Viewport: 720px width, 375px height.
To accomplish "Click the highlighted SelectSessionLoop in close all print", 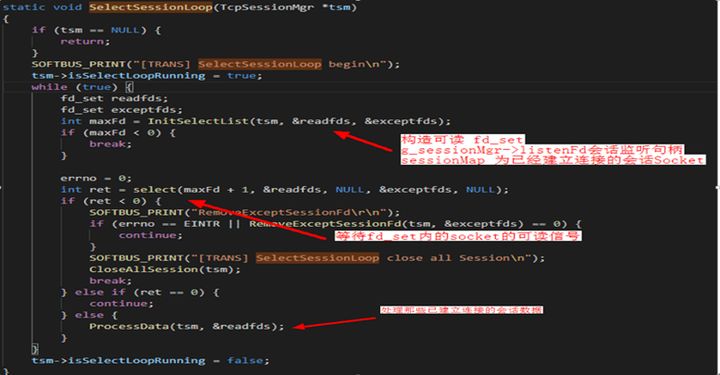I will [317, 258].
